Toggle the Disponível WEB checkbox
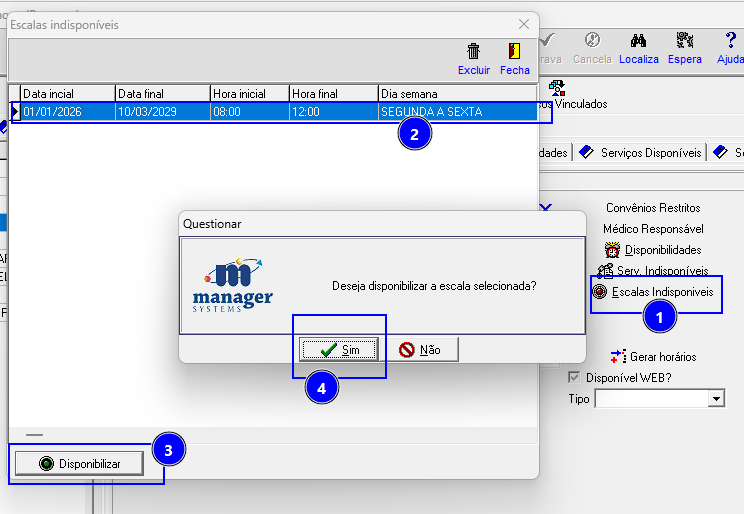 point(574,377)
